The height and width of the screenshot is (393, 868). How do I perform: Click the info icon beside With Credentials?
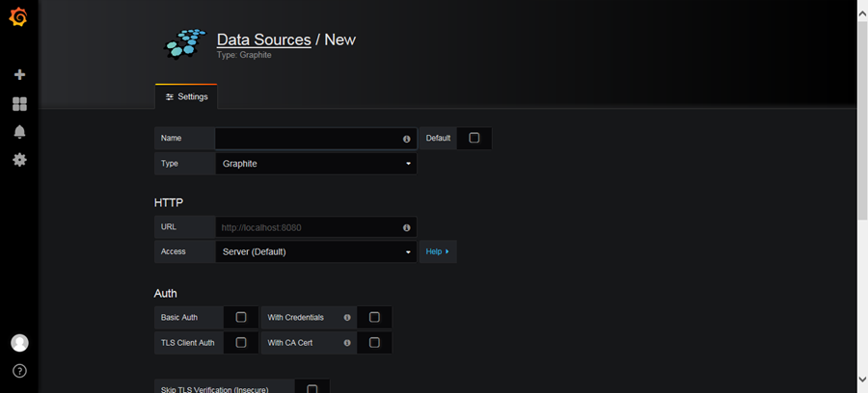[x=347, y=317]
